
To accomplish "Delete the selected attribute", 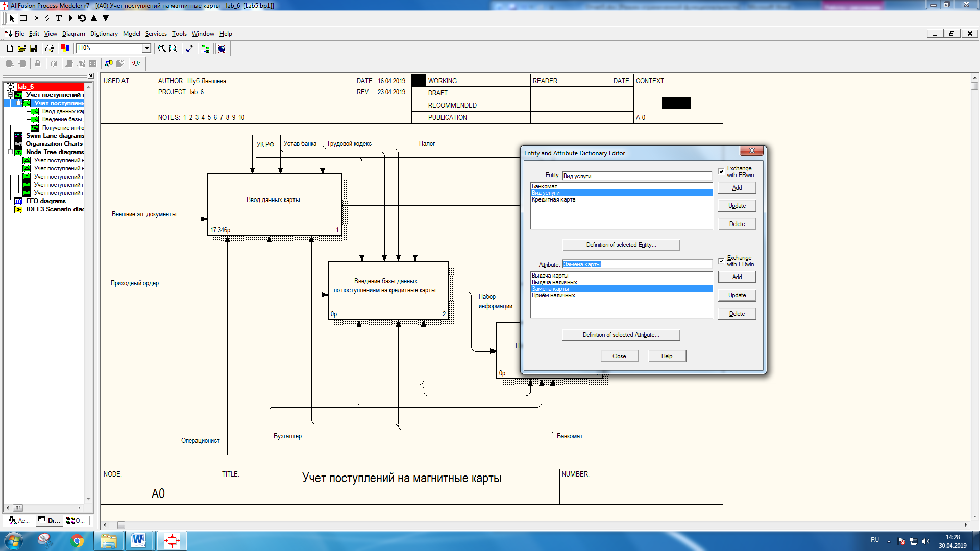I will click(x=737, y=314).
